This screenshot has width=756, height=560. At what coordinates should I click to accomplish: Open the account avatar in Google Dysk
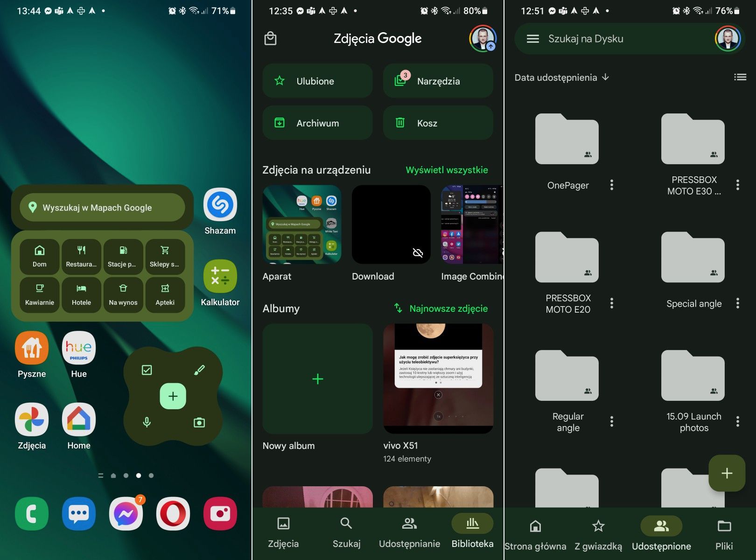click(x=728, y=39)
